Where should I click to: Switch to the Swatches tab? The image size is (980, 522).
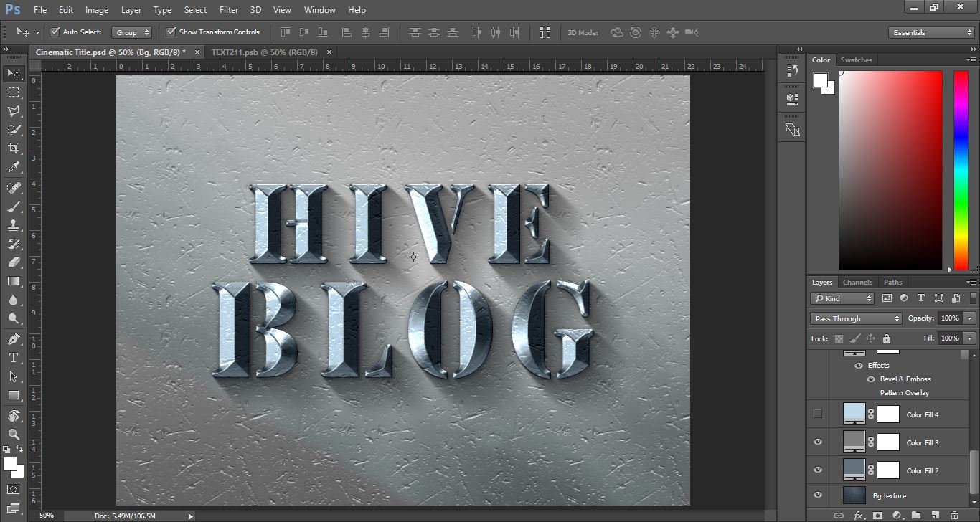point(856,60)
